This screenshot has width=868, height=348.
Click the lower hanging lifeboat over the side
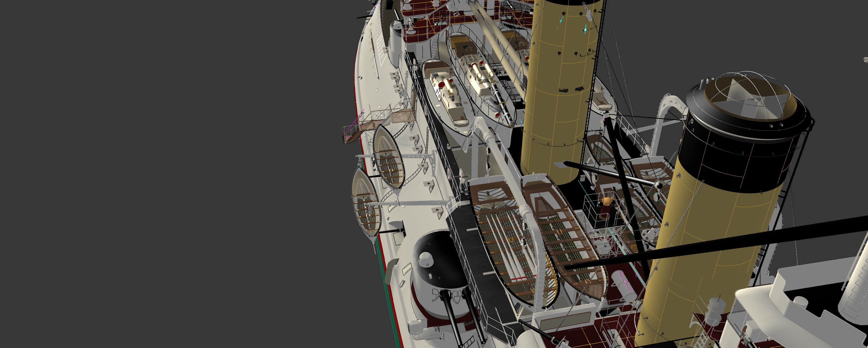[365, 205]
